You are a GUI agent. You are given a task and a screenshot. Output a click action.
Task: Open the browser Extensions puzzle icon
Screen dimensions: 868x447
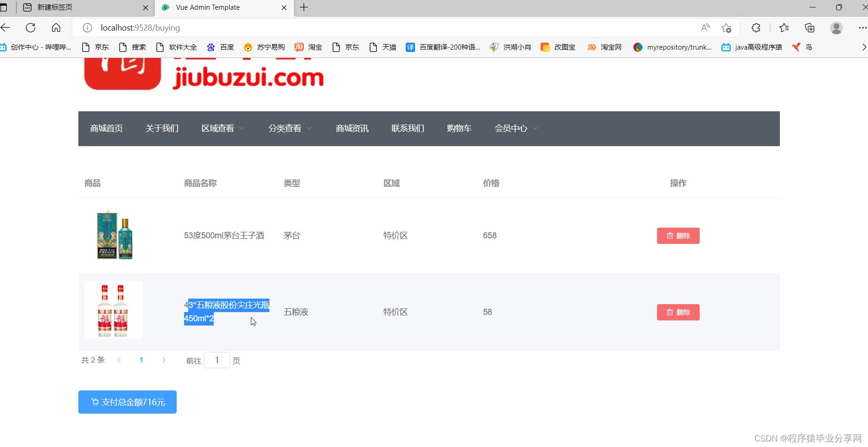click(756, 28)
